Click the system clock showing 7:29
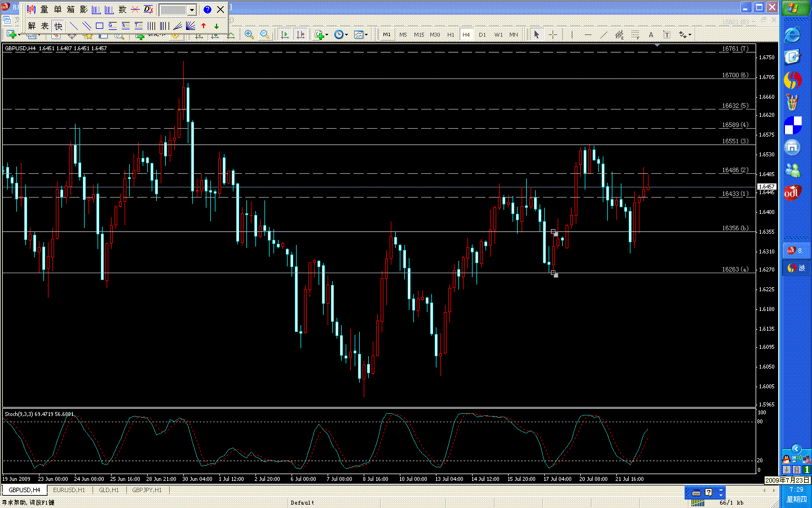This screenshot has height=508, width=812. (x=796, y=489)
